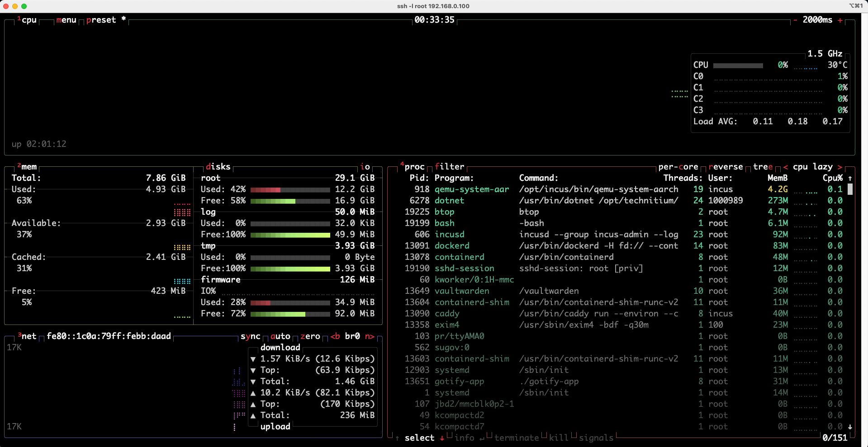Click the br0 interface name
The image size is (868, 447).
pyautogui.click(x=352, y=336)
